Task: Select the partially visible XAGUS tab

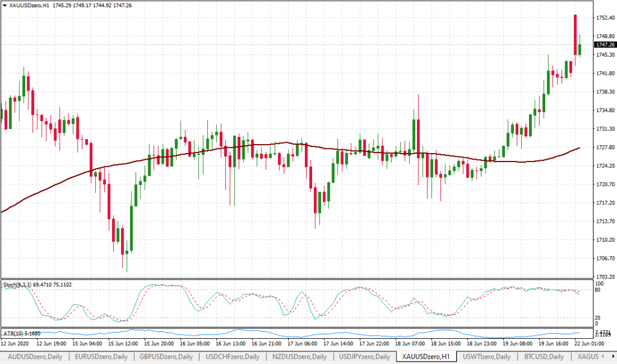Action: 592,357
